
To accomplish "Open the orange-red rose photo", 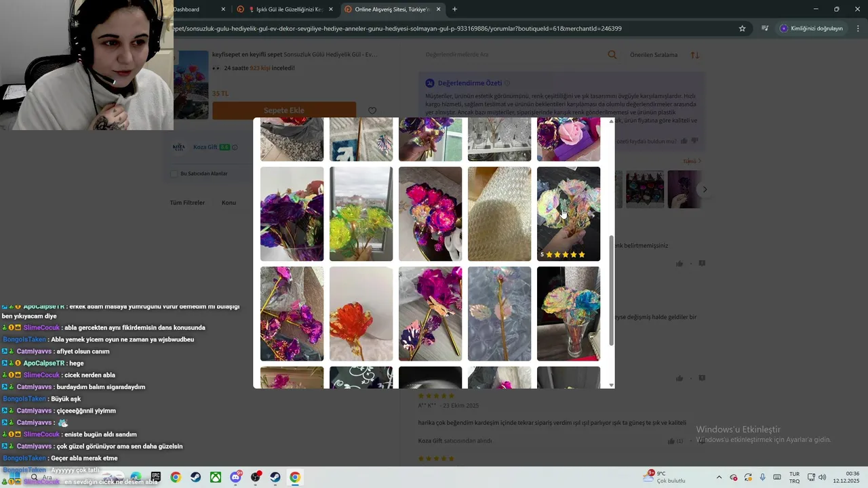I will (x=361, y=314).
